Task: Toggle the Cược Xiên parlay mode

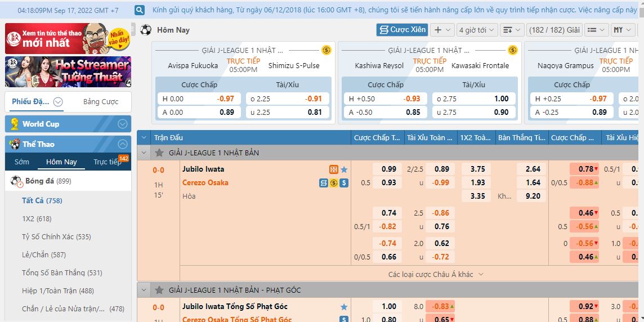Action: click(x=402, y=30)
